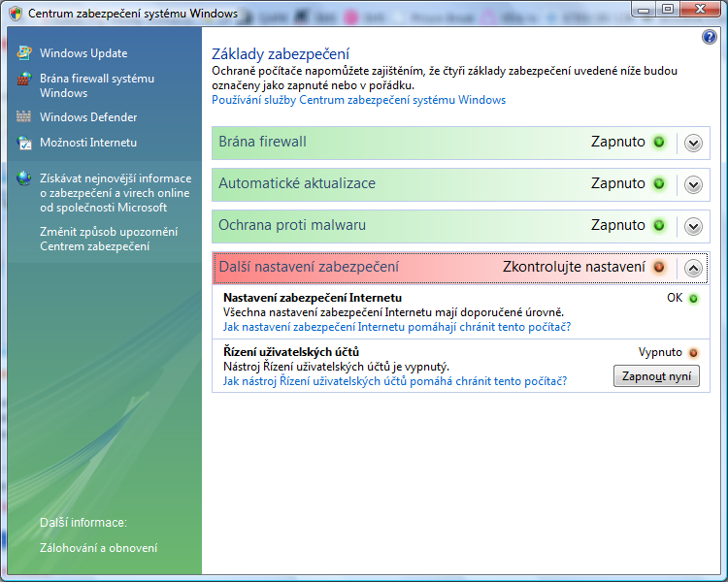Screen dimensions: 728x582
Task: Click the Zapnuto status of Ochrana proti malwaru
Action: 618,225
